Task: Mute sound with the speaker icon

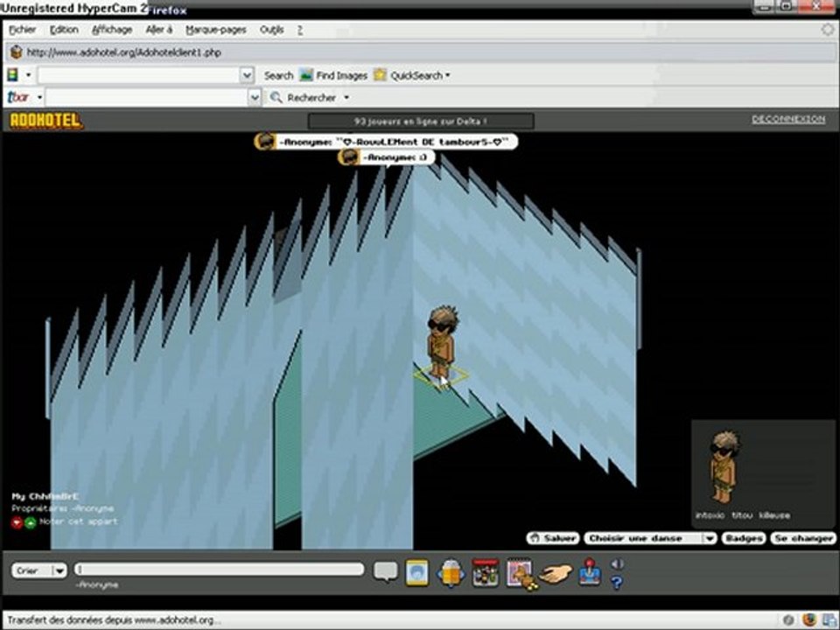Action: pyautogui.click(x=617, y=563)
